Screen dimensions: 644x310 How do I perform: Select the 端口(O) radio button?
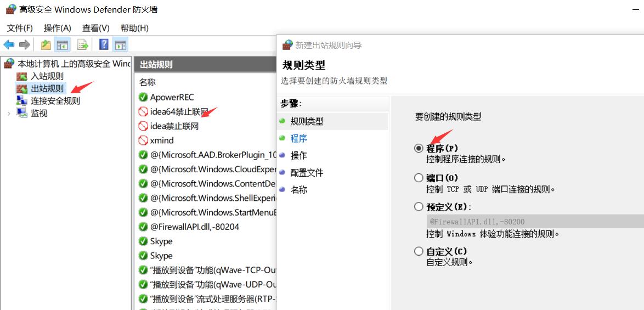419,178
